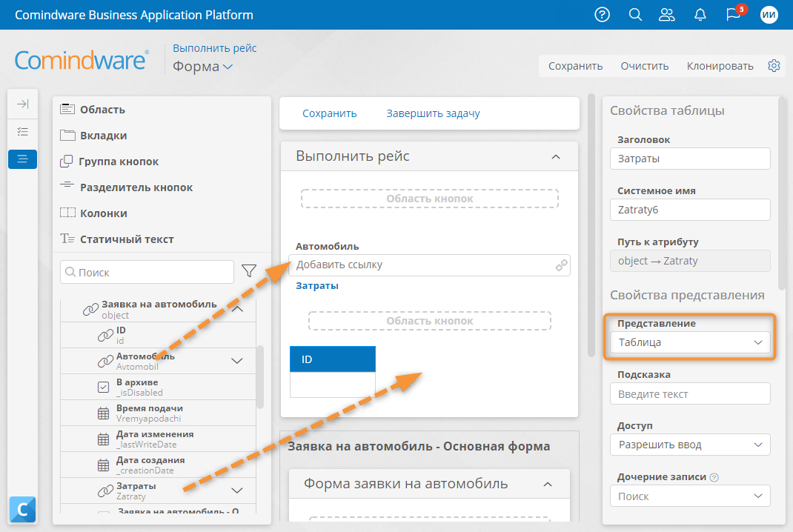Collapse Заявка на автомобиль tree node
The image size is (793, 532).
click(x=238, y=308)
